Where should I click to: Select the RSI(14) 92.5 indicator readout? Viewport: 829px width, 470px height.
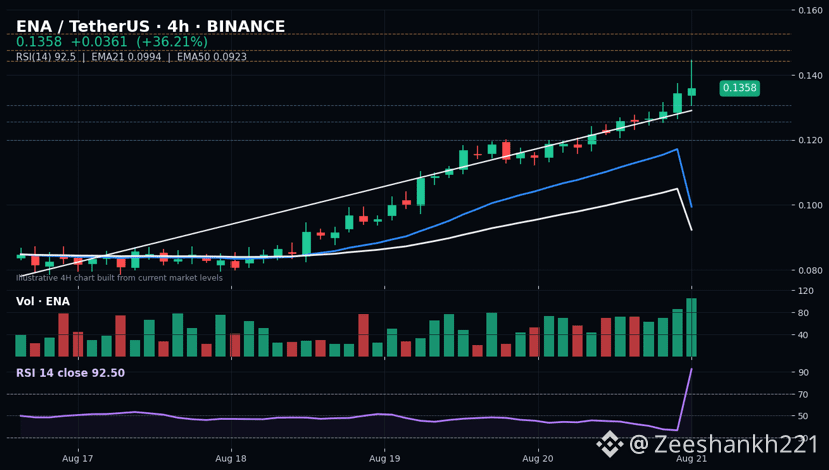click(x=46, y=57)
